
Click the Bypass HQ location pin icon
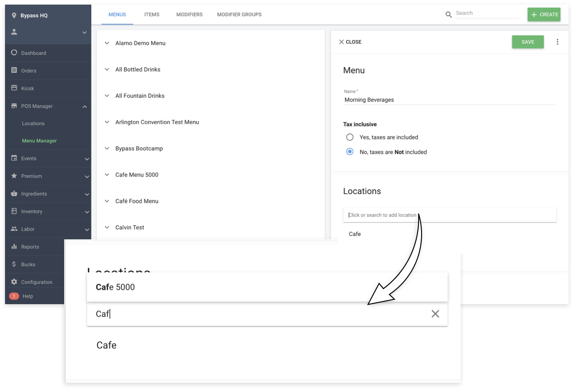14,15
